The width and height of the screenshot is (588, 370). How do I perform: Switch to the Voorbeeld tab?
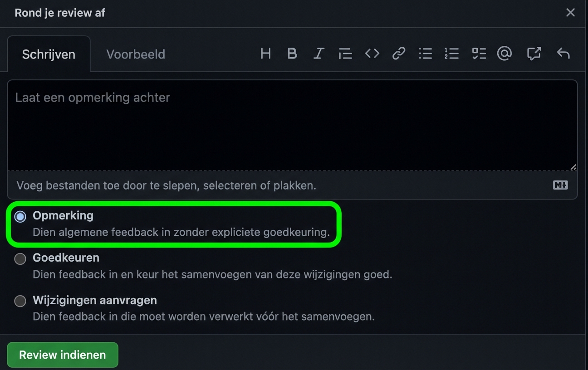[x=136, y=54]
